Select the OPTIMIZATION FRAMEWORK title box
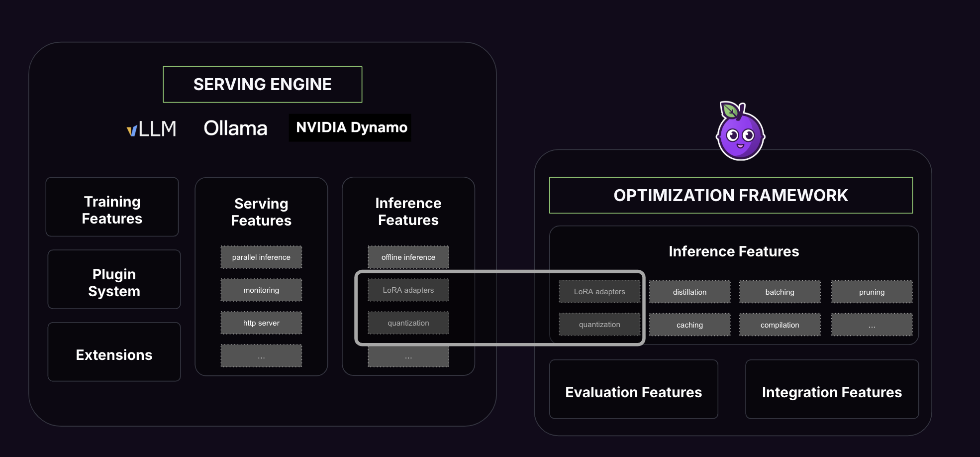 pyautogui.click(x=730, y=195)
